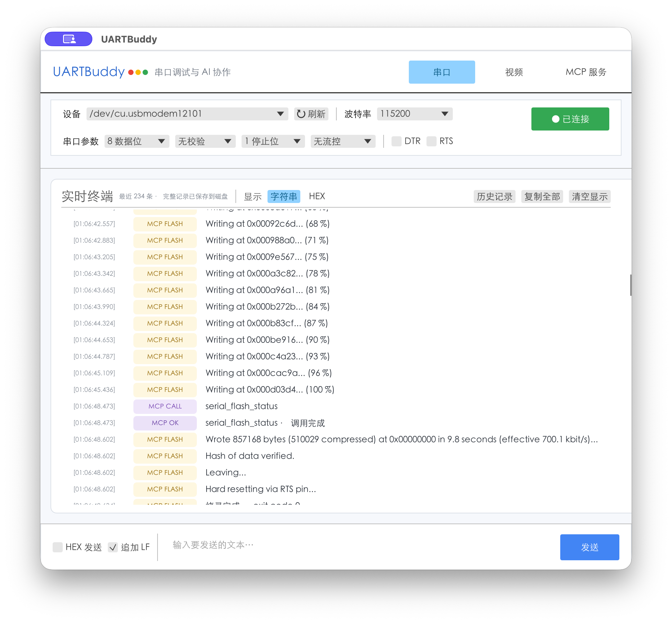
Task: Open the baud rate 115200 dropdown
Action: pyautogui.click(x=415, y=114)
